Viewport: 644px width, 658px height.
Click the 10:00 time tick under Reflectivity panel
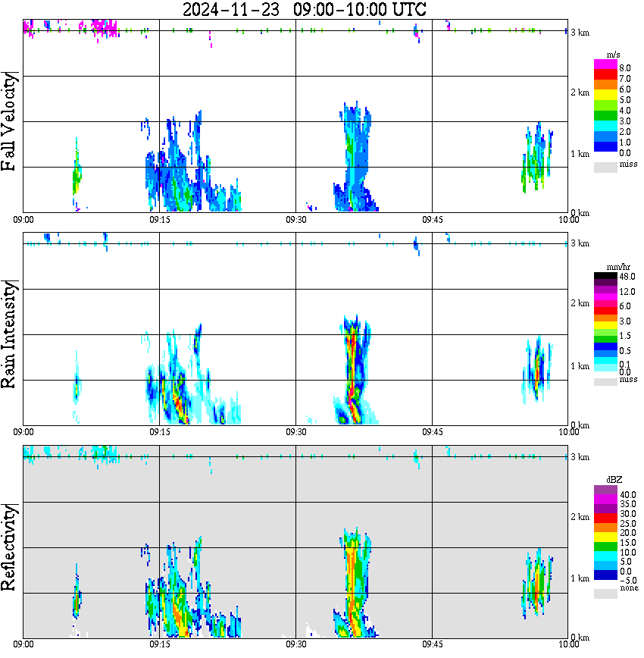pyautogui.click(x=568, y=644)
